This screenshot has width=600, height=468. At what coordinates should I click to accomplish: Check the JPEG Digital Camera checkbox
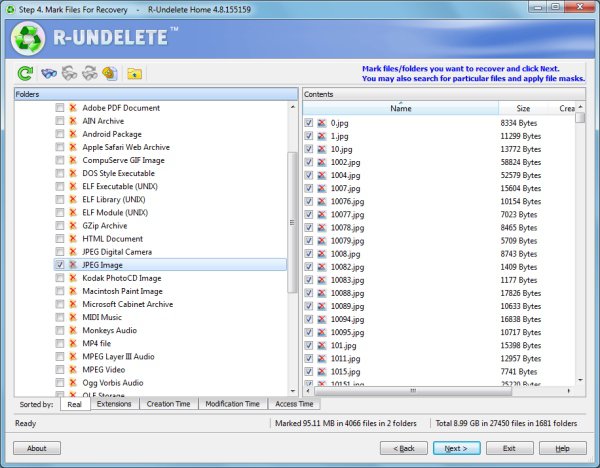pos(60,252)
